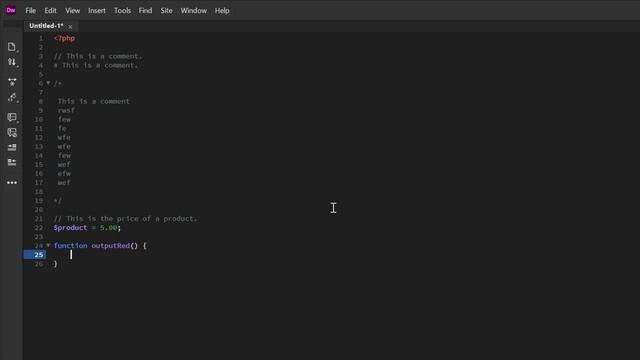
Task: Click the '5.00' value
Action: [x=109, y=228]
